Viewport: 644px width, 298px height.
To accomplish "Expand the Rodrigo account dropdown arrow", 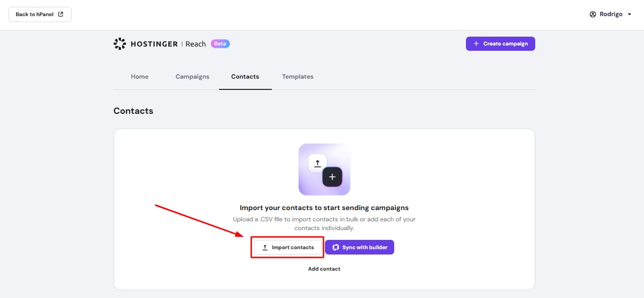I will click(629, 14).
